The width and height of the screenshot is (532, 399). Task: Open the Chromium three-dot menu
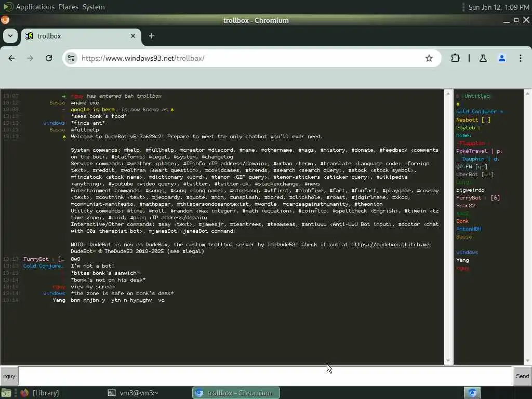coord(520,58)
